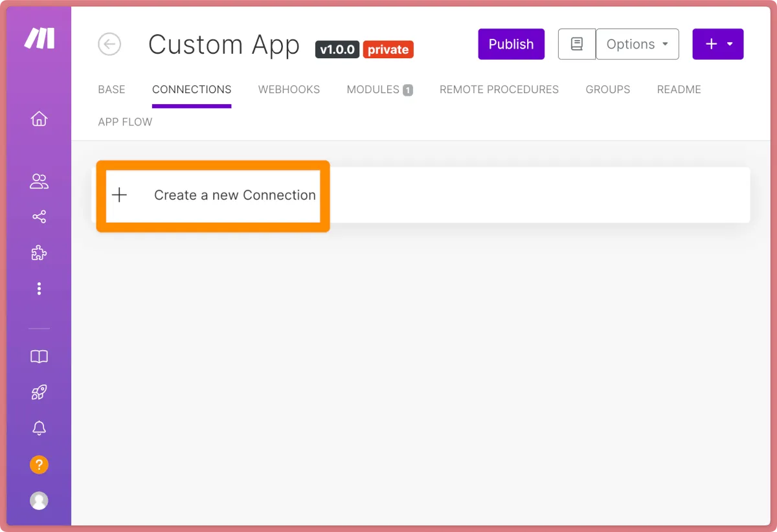Open Scenarios share icon in sidebar
This screenshot has height=532, width=777.
(39, 217)
